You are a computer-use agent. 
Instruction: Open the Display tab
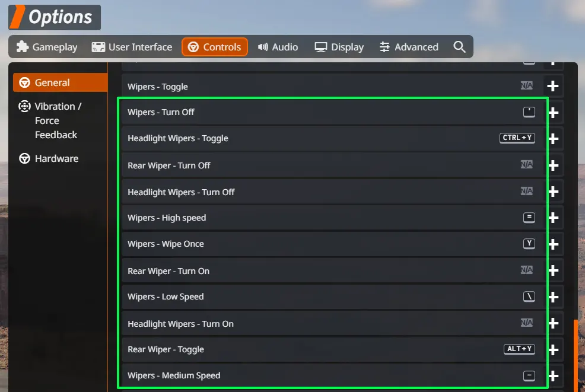coord(339,47)
